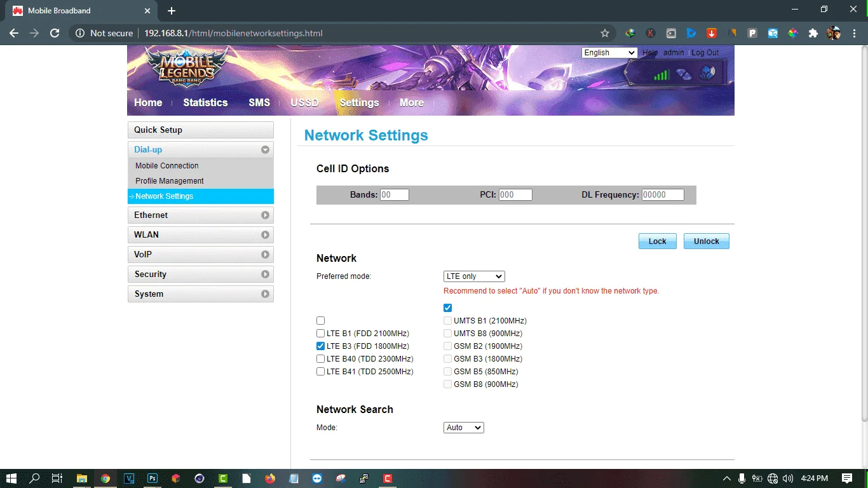The height and width of the screenshot is (488, 868).
Task: Open the USSD tab
Action: (x=305, y=102)
